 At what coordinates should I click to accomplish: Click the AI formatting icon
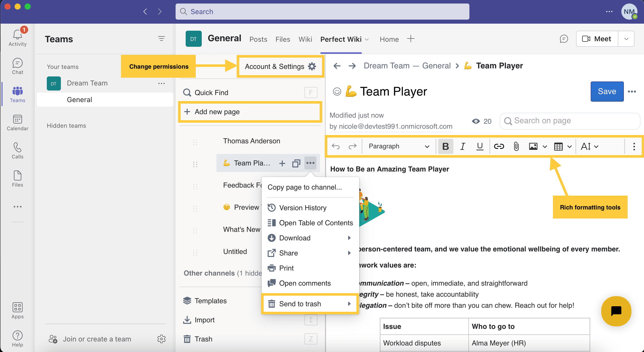[586, 146]
